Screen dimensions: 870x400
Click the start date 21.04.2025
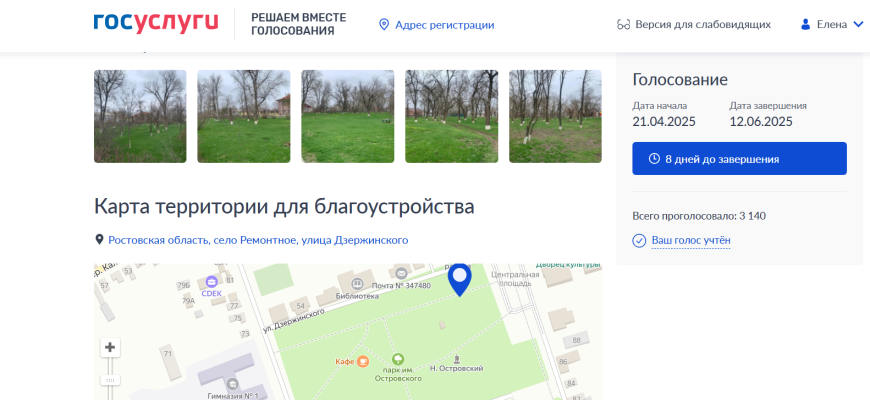[x=664, y=121]
